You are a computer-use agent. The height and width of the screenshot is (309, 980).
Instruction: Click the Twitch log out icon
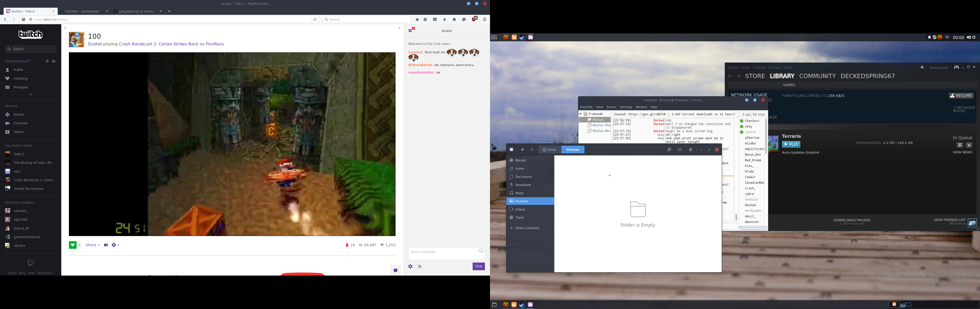click(x=54, y=61)
